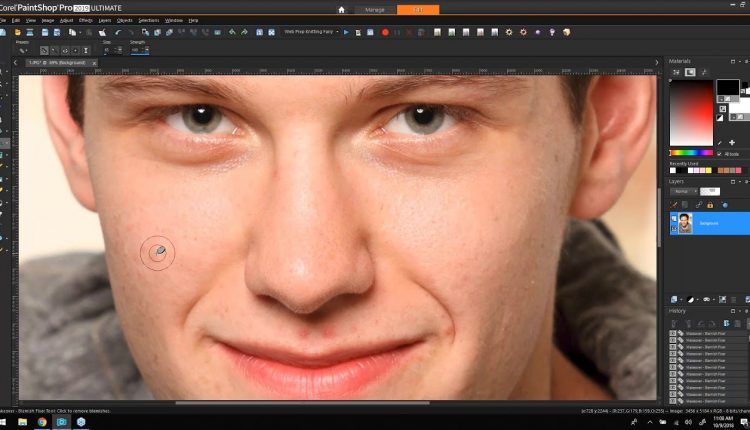Open the Image menu
This screenshot has width=750, height=430.
click(x=48, y=21)
